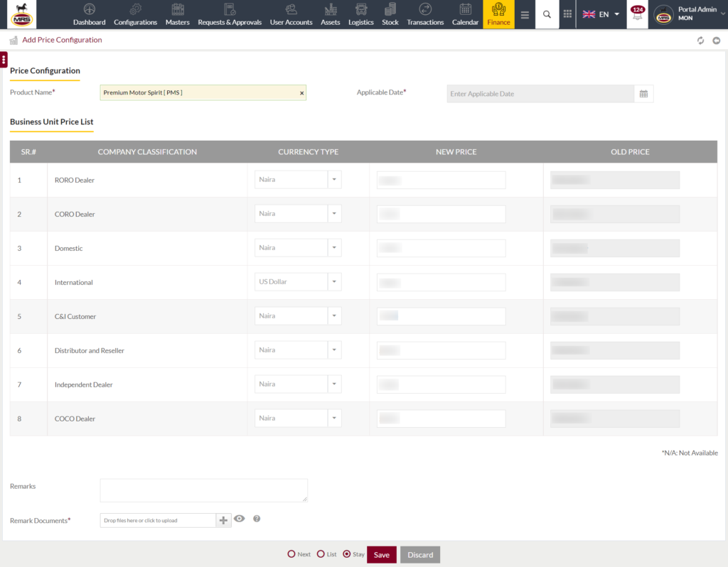
Task: Open US Dollar dropdown for International
Action: (334, 282)
